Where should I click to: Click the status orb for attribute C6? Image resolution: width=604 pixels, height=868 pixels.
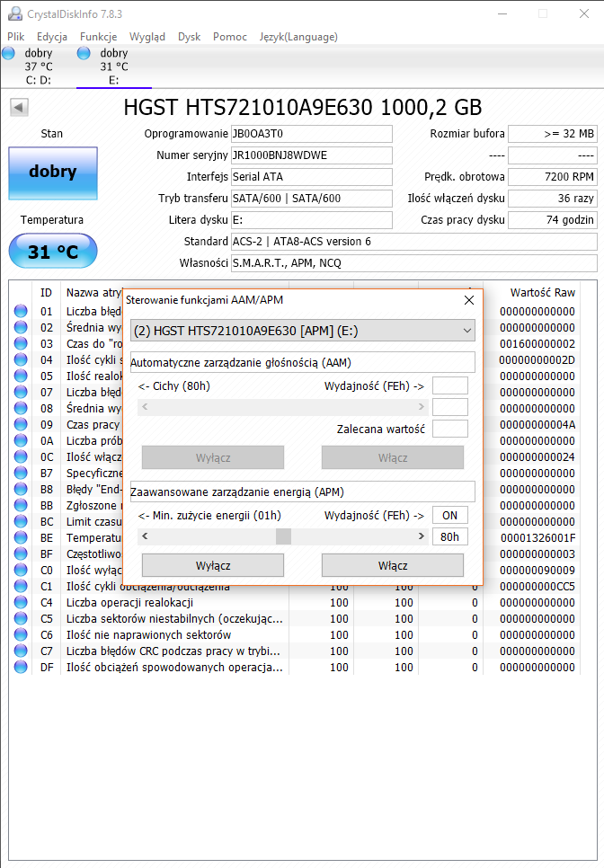(x=21, y=635)
